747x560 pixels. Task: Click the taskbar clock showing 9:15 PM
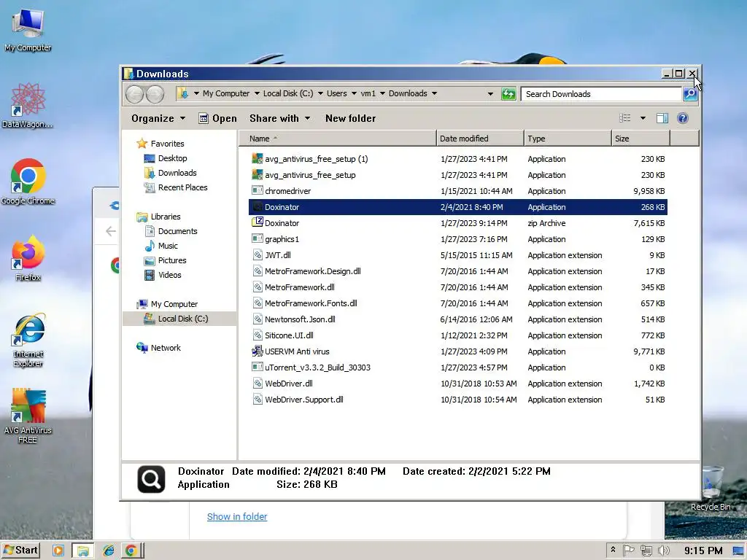point(703,551)
